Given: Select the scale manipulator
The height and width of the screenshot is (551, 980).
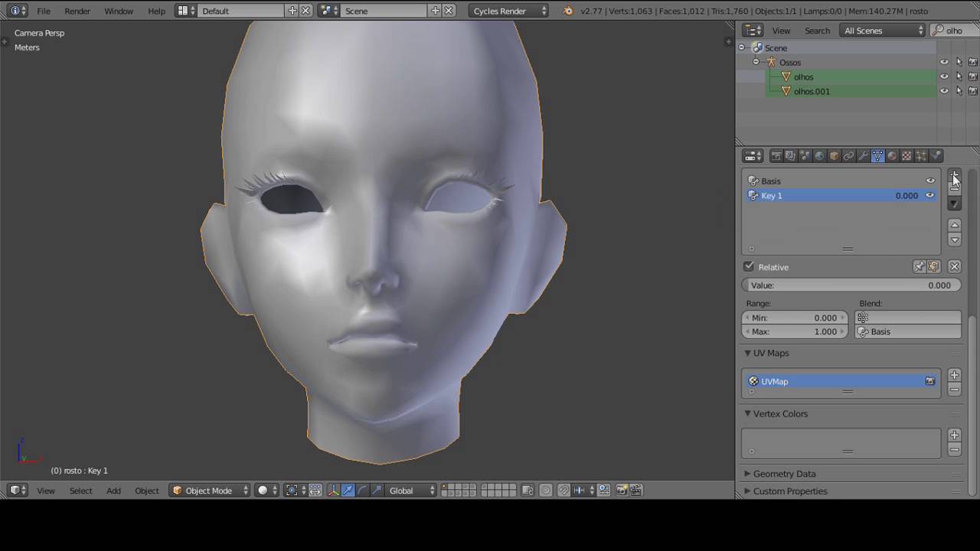Looking at the screenshot, I should 377,491.
